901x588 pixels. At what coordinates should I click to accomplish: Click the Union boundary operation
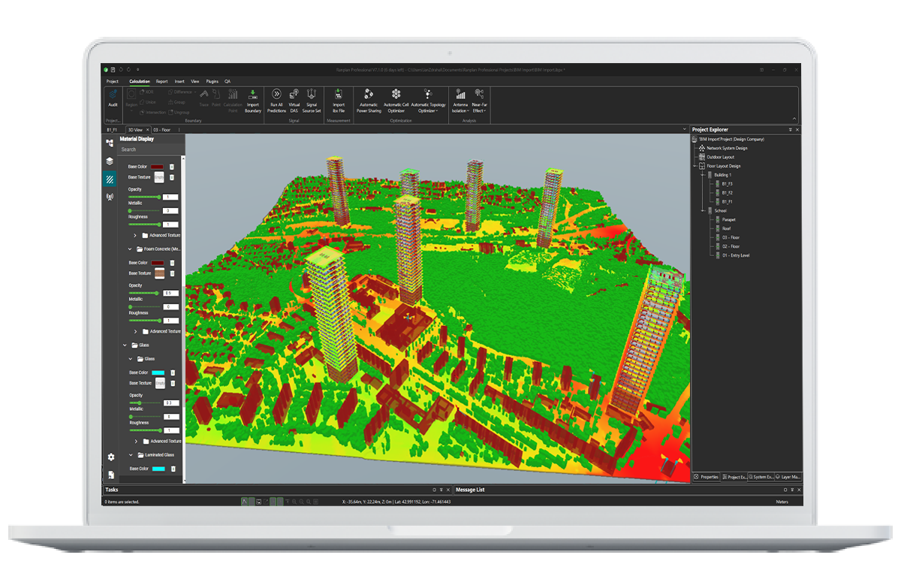coord(148,101)
